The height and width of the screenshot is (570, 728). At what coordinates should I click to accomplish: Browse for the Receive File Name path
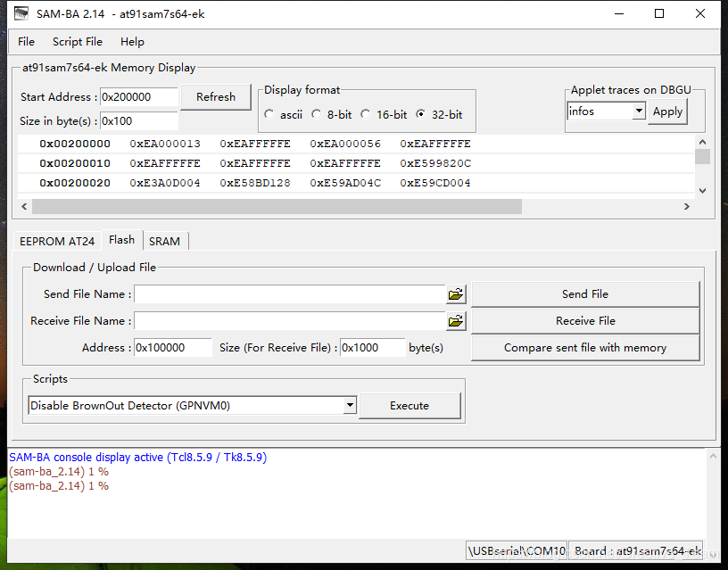(x=456, y=321)
